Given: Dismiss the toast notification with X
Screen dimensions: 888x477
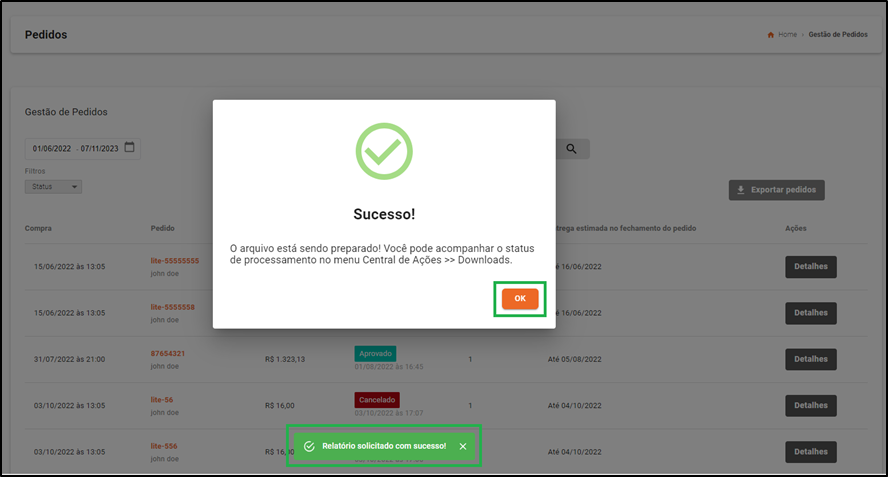Looking at the screenshot, I should [463, 446].
